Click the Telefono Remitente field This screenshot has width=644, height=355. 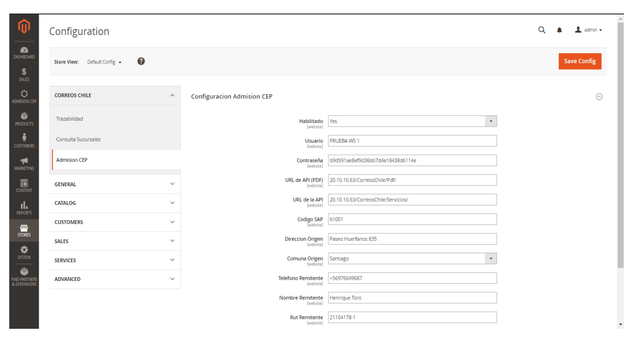(x=412, y=278)
